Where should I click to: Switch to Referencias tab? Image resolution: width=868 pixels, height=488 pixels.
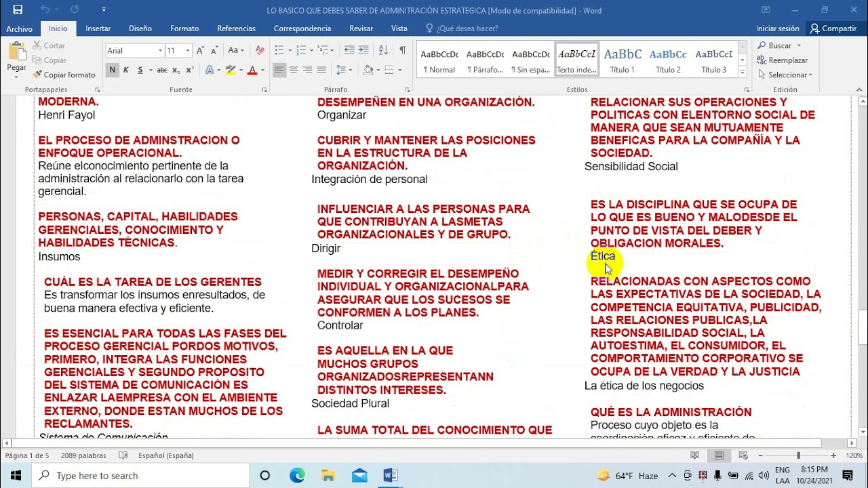tap(236, 28)
